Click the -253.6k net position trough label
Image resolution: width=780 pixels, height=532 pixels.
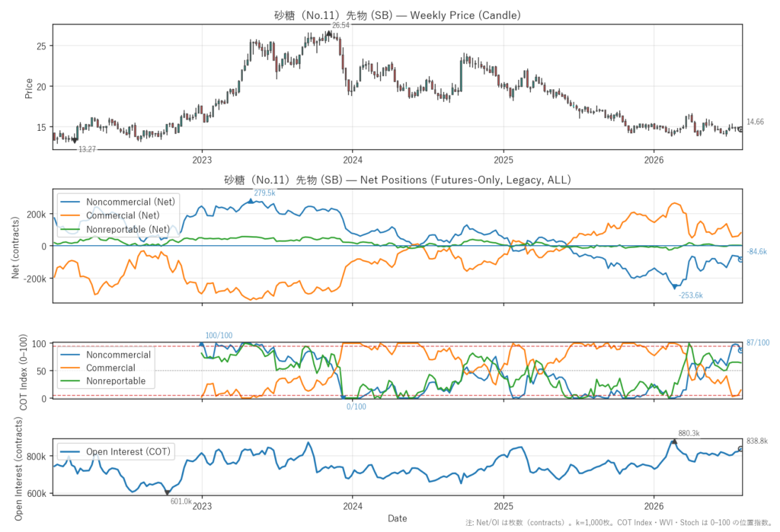pyautogui.click(x=690, y=295)
